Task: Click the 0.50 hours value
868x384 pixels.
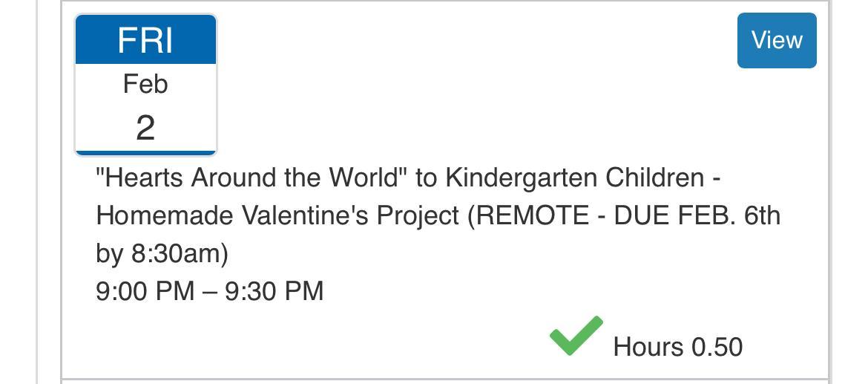Action: point(717,347)
